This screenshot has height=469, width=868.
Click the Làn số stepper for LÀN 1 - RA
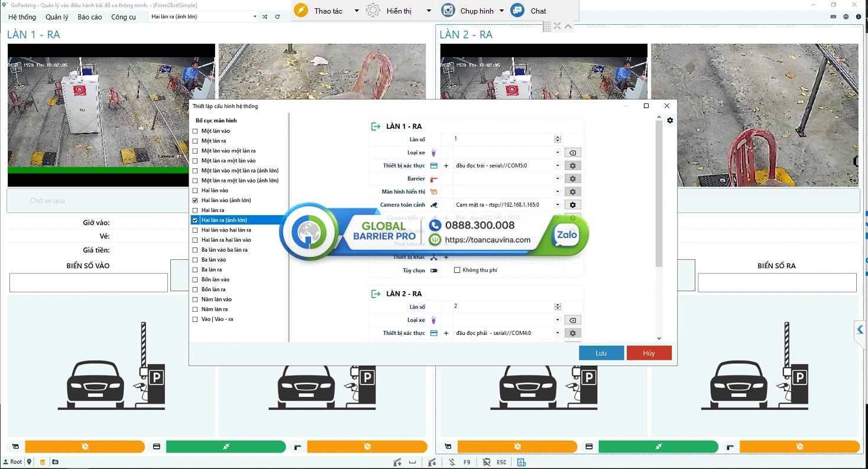[558, 139]
